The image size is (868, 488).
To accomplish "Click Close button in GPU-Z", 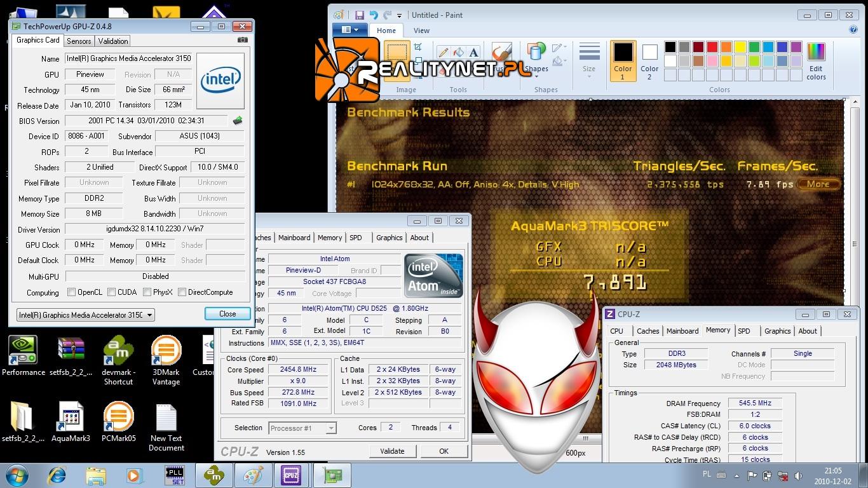I will coord(227,314).
